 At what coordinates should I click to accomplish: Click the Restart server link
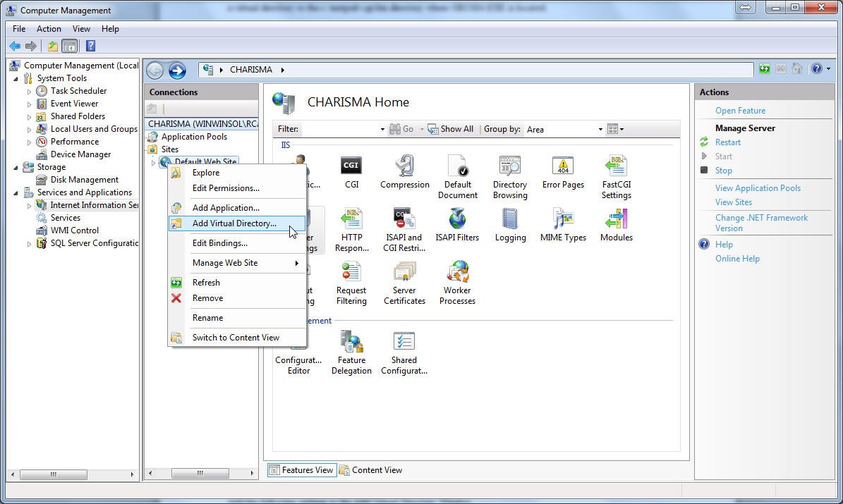(727, 142)
